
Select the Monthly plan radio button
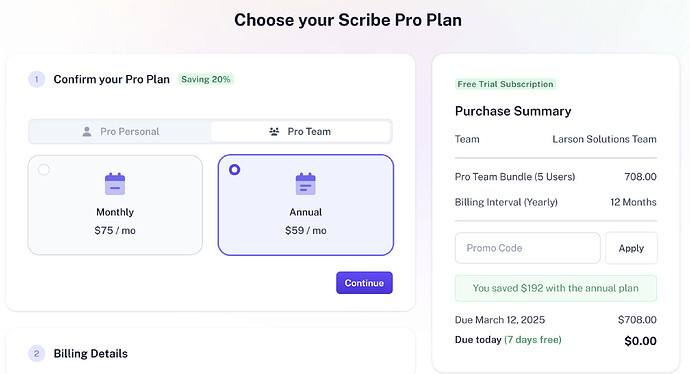tap(44, 170)
